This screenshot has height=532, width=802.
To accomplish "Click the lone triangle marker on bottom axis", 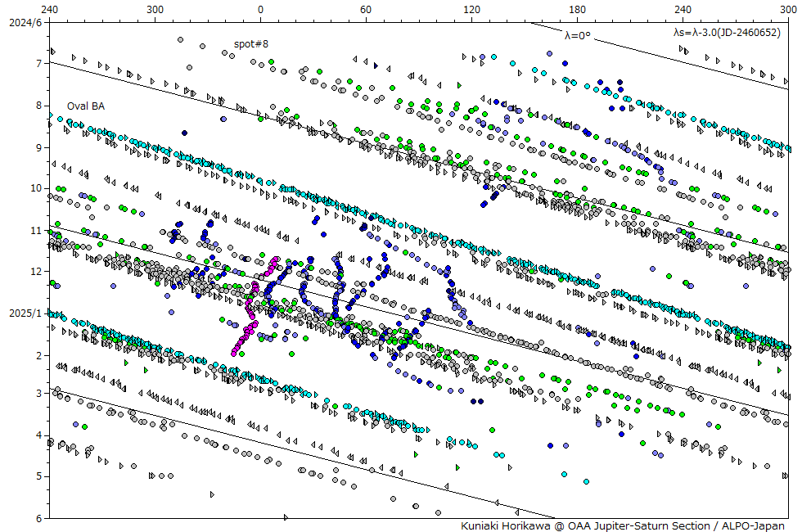I will 286,517.
